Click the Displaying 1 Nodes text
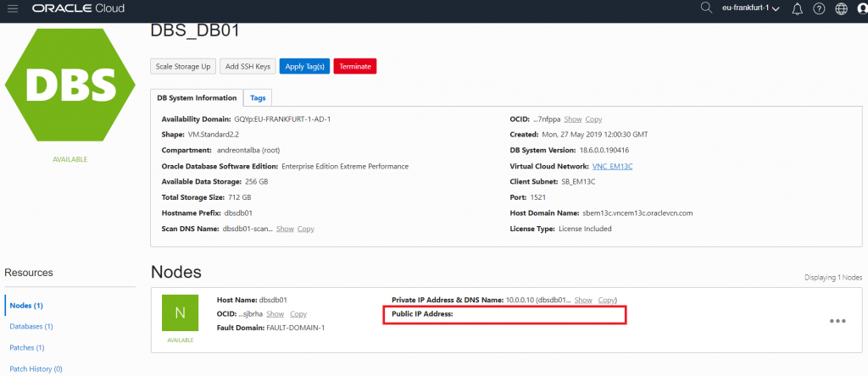The image size is (868, 376). pyautogui.click(x=833, y=278)
